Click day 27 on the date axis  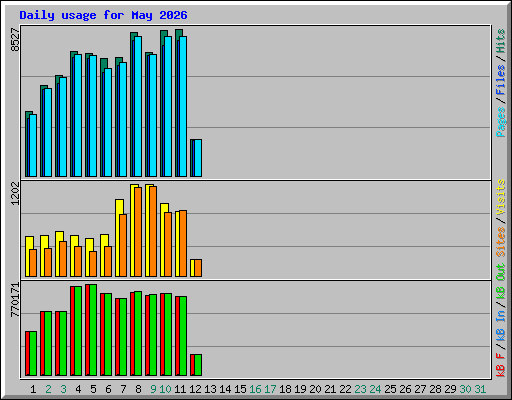click(x=420, y=389)
